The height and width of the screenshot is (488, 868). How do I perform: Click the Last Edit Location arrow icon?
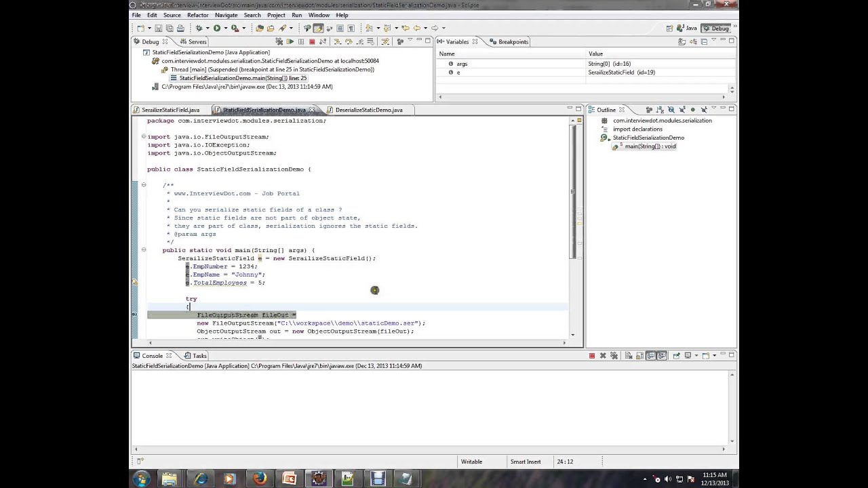coord(405,28)
